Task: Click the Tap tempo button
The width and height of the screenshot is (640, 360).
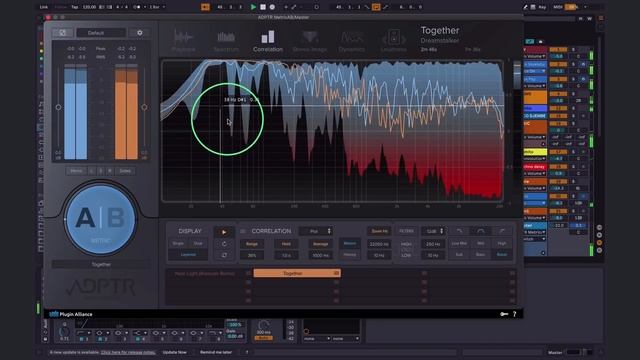Action: [75, 7]
